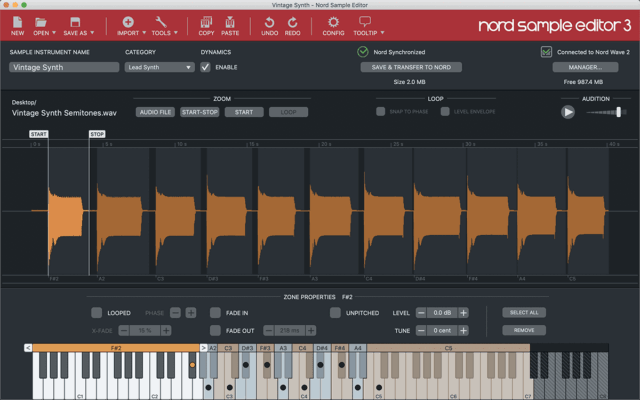Image resolution: width=640 pixels, height=400 pixels.
Task: Click the Tune 0 cent value
Action: 442,331
